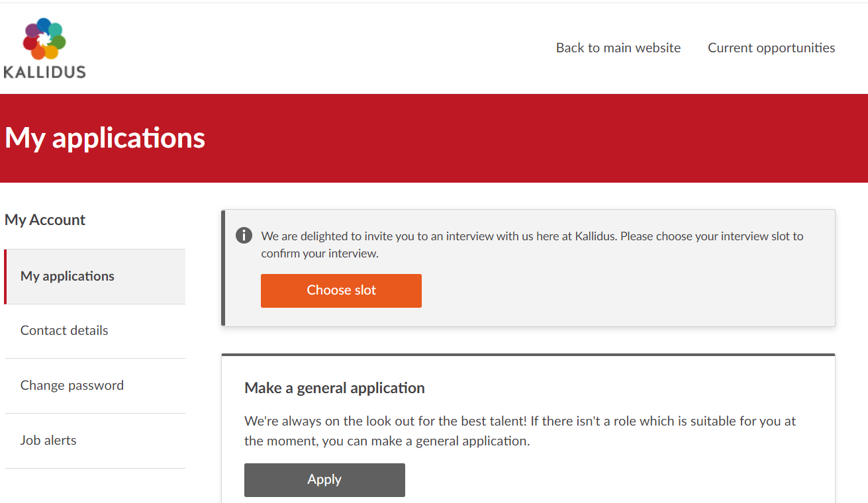Image resolution: width=868 pixels, height=503 pixels.
Task: Select My applications in the sidebar
Action: point(68,276)
